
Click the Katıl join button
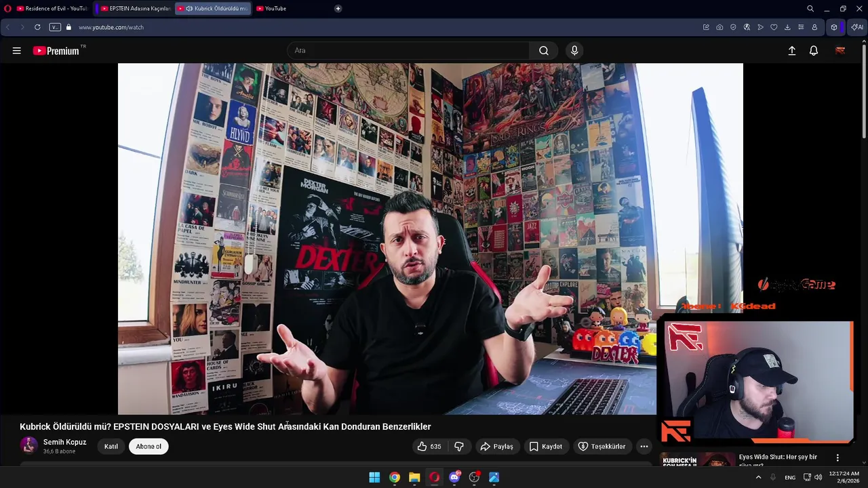[x=111, y=447]
